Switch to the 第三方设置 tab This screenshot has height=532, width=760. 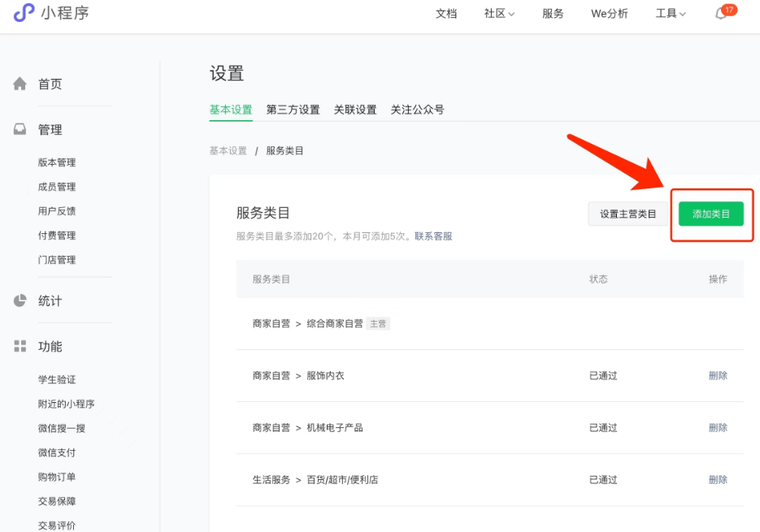(x=293, y=110)
